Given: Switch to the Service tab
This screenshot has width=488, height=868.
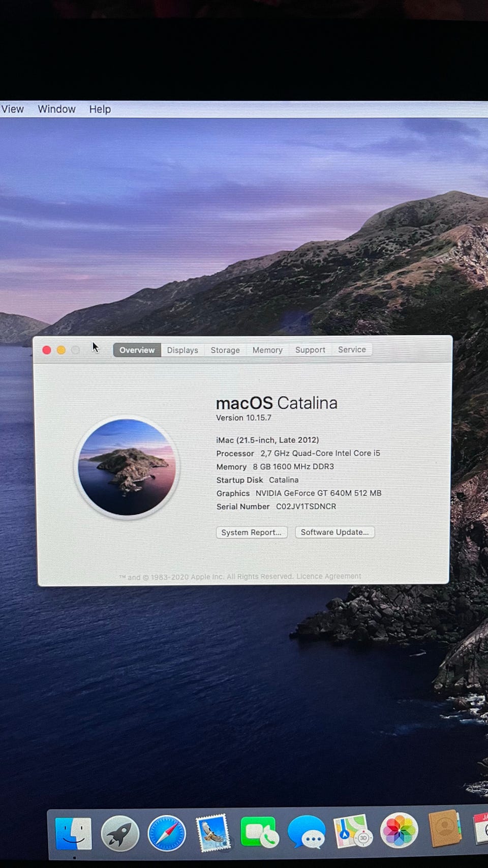Looking at the screenshot, I should [x=352, y=349].
